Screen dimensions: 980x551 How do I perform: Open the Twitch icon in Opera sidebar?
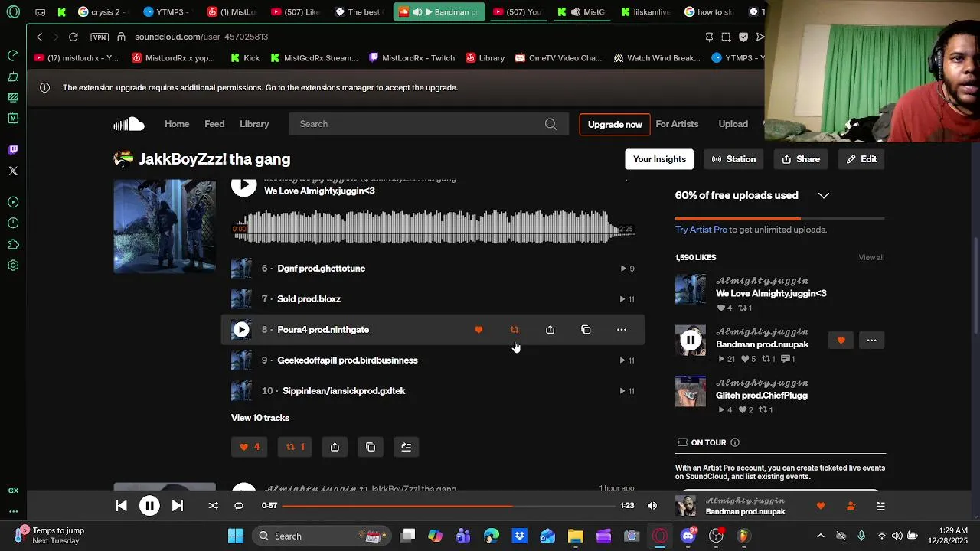(x=13, y=150)
